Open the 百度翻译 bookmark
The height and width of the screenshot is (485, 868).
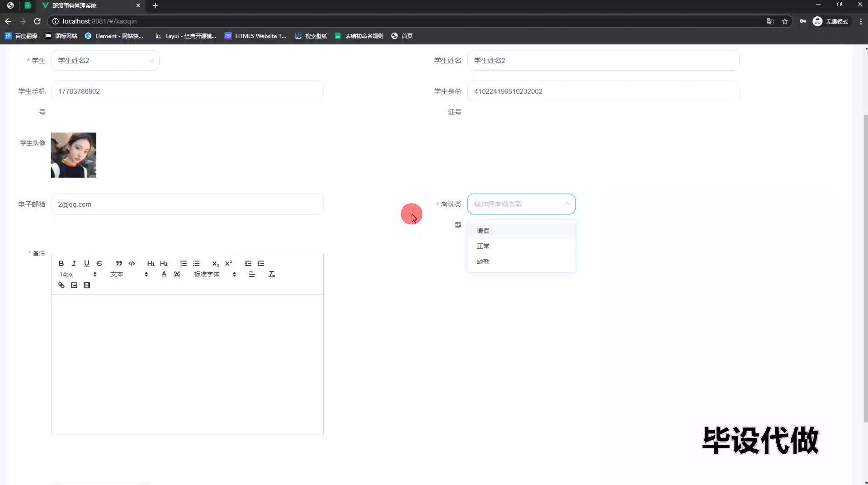pyautogui.click(x=21, y=36)
